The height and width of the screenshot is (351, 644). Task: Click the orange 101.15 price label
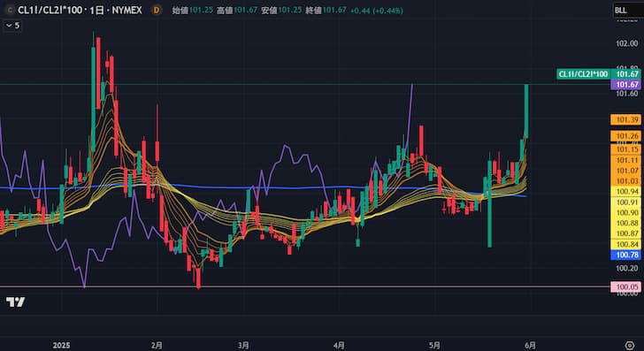626,149
